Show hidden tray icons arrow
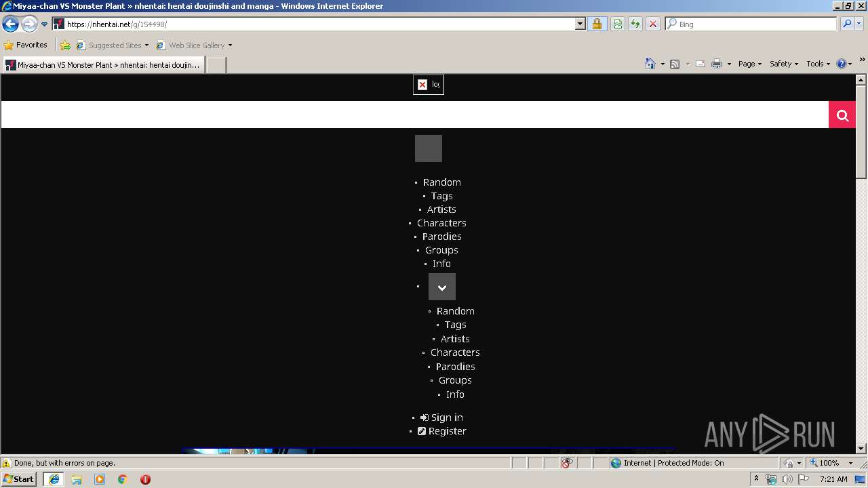The height and width of the screenshot is (488, 868). [756, 479]
